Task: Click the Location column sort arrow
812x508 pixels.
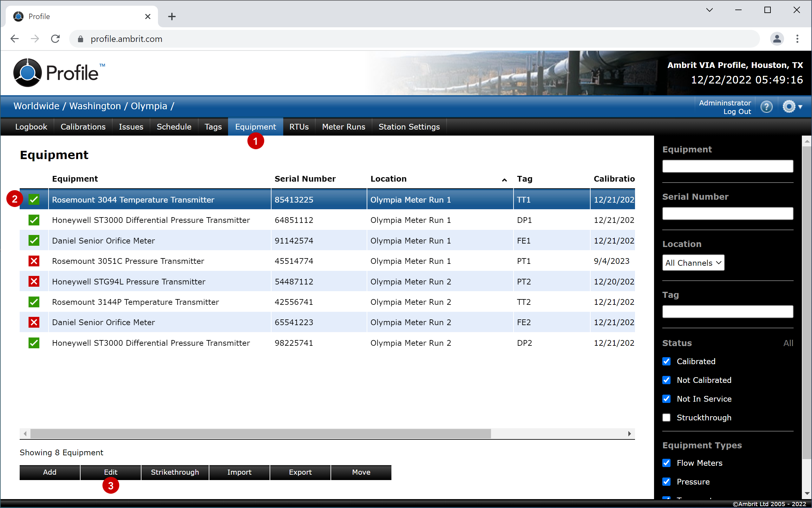Action: 504,180
